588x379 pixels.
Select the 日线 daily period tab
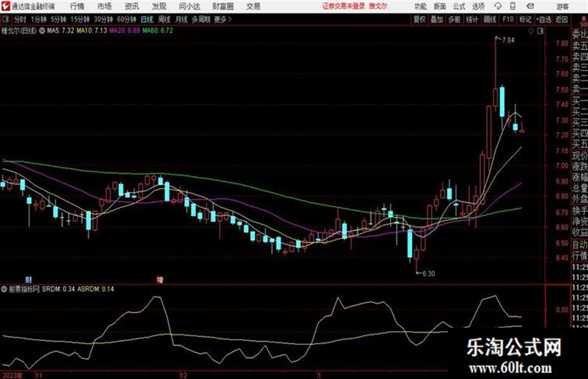click(x=147, y=19)
